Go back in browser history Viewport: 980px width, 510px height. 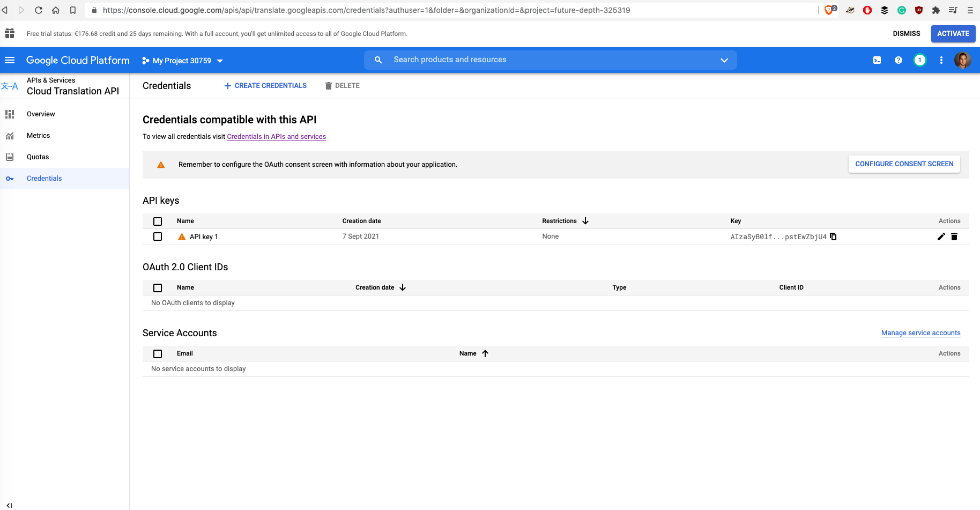pos(5,10)
